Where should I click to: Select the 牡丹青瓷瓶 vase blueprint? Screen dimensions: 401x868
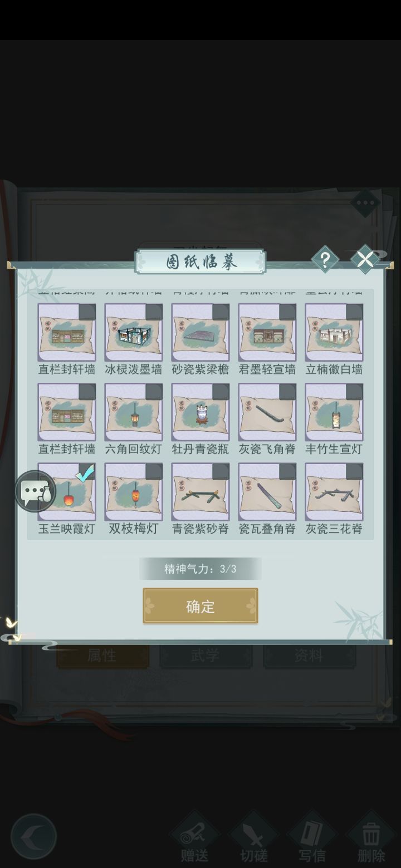tap(200, 412)
